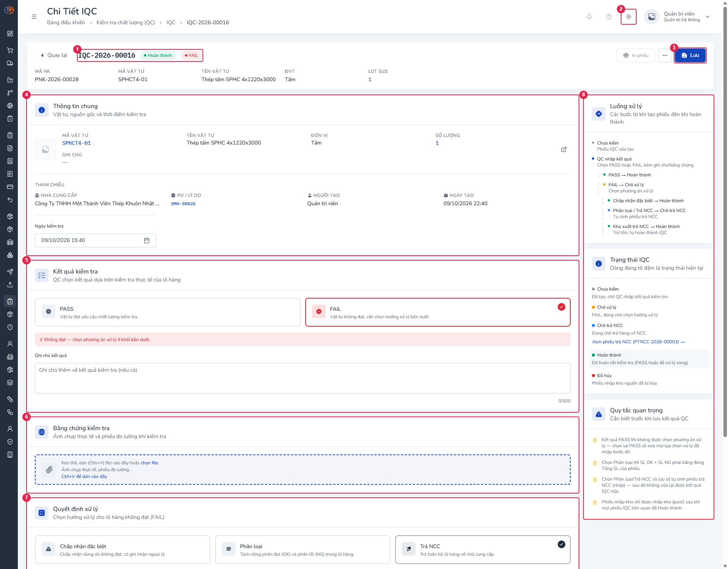Click the evidence file drop zone
Viewport: 728px width, 569px height.
[x=303, y=470]
